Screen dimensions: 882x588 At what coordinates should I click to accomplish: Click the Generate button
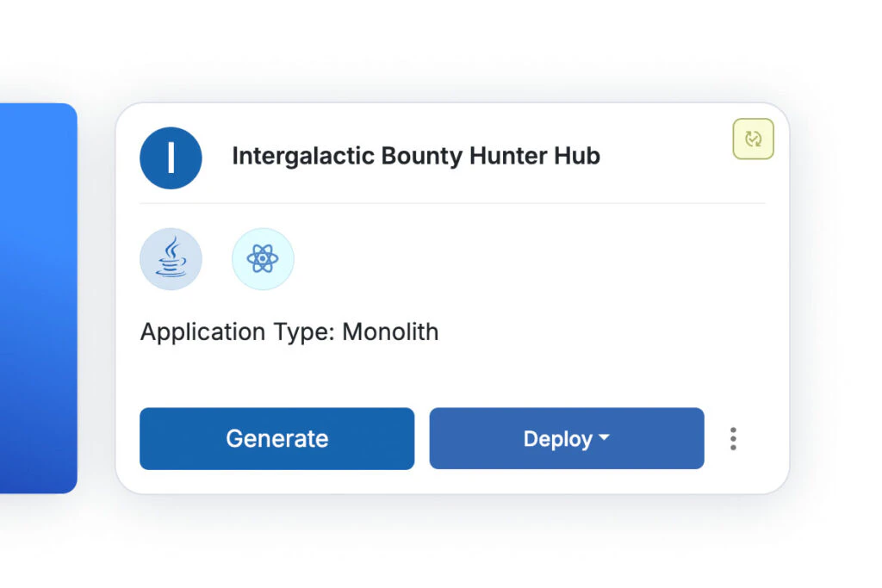276,438
